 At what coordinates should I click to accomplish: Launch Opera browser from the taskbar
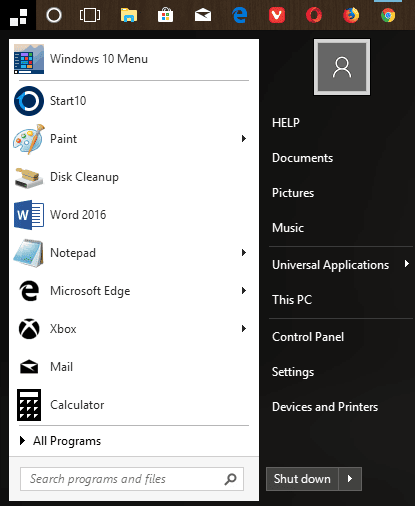tap(314, 15)
